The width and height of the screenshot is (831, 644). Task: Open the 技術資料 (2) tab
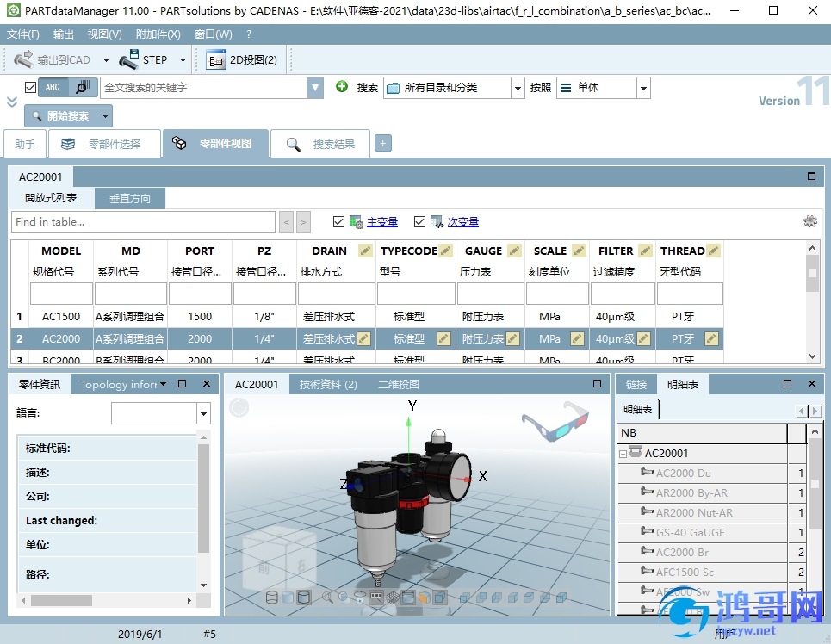(328, 384)
